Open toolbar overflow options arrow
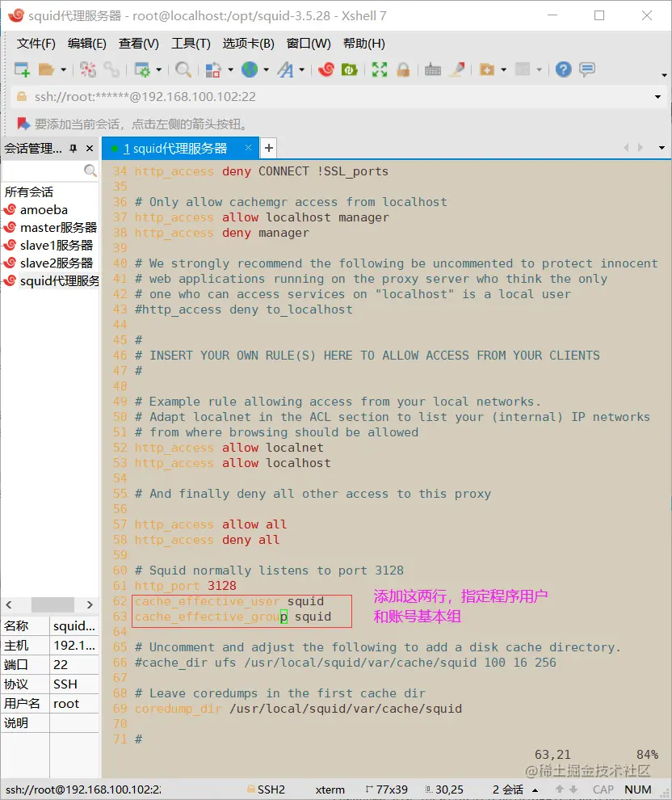This screenshot has height=800, width=672. (664, 75)
